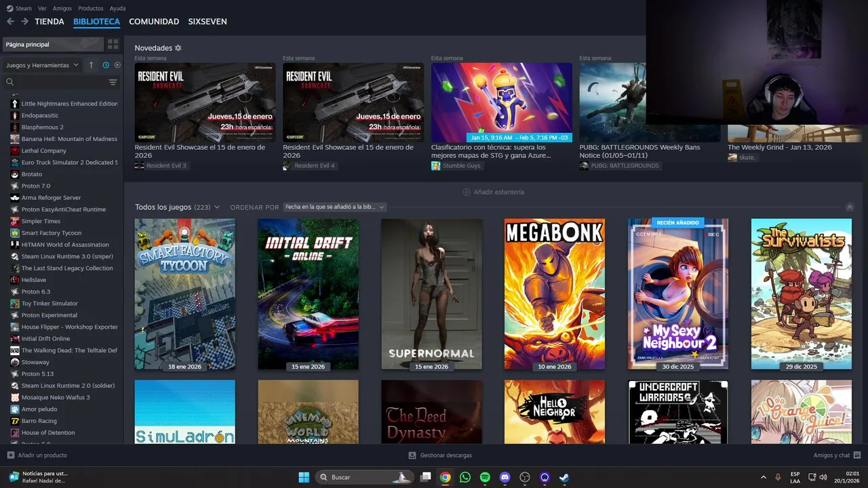Go back with the left arrow
The image size is (868, 488).
tap(10, 22)
